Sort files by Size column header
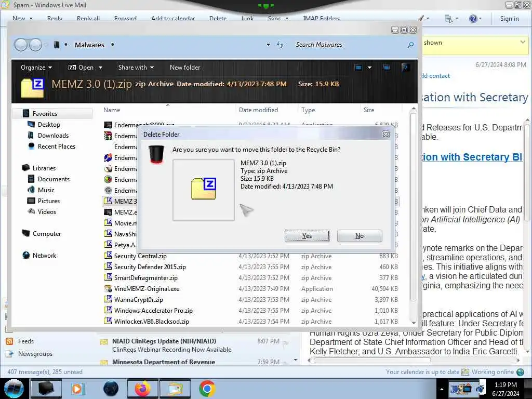532x399 pixels. [x=369, y=110]
